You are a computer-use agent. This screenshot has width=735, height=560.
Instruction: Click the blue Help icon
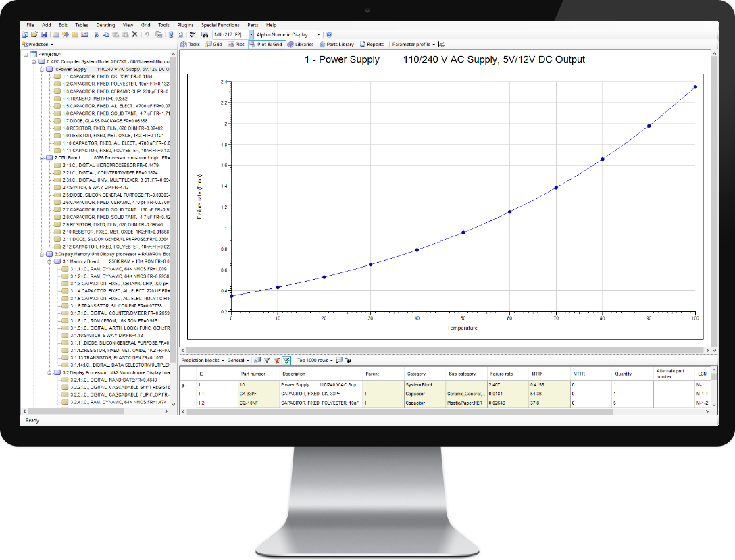(x=329, y=34)
